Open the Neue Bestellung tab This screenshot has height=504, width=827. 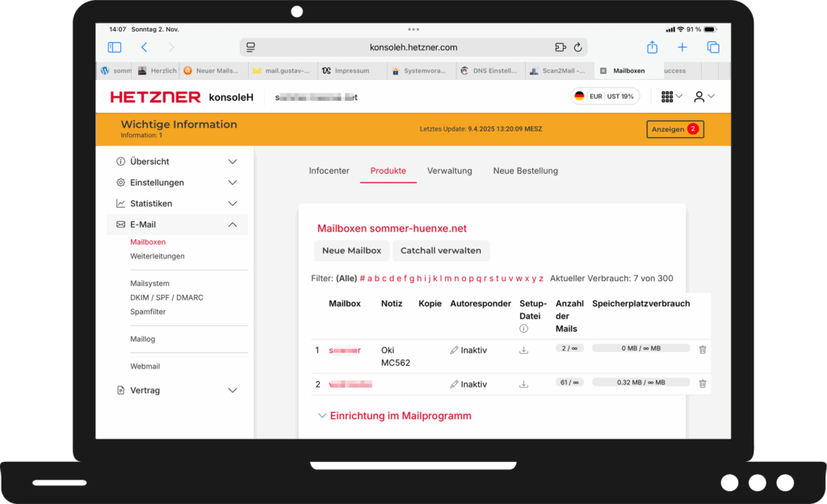(525, 171)
